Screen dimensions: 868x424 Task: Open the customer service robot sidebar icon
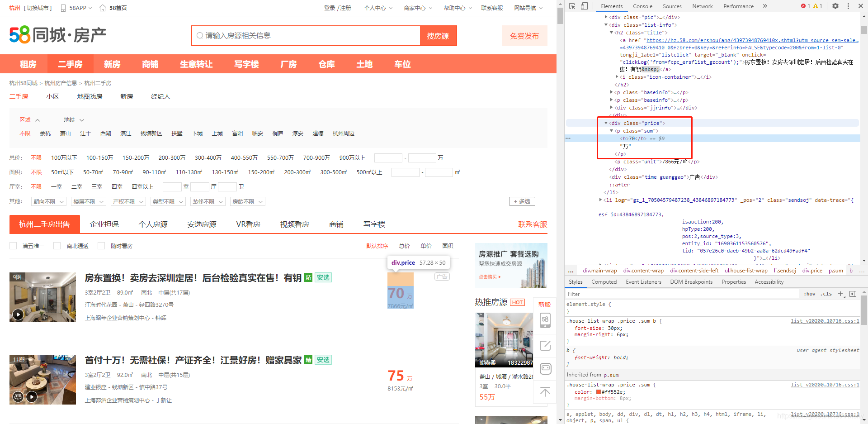click(545, 369)
